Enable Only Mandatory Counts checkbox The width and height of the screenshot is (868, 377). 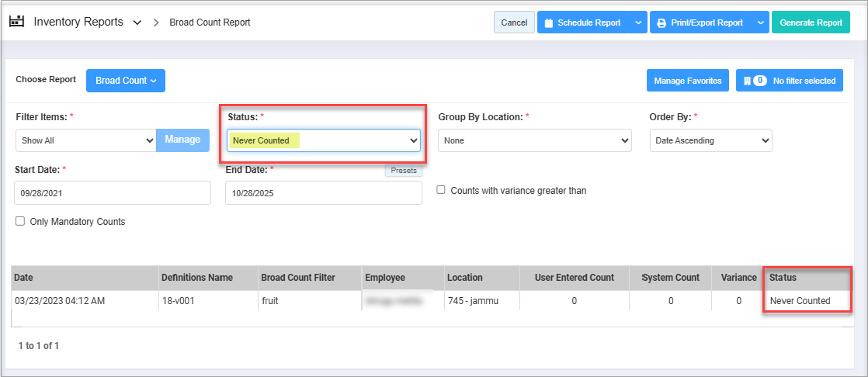coord(20,222)
